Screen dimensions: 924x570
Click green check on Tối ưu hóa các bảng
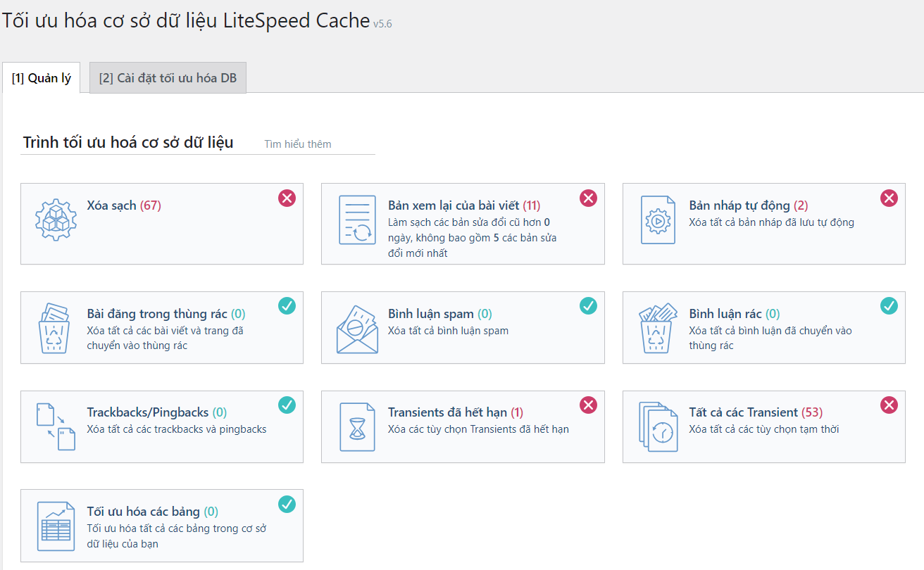[x=287, y=505]
